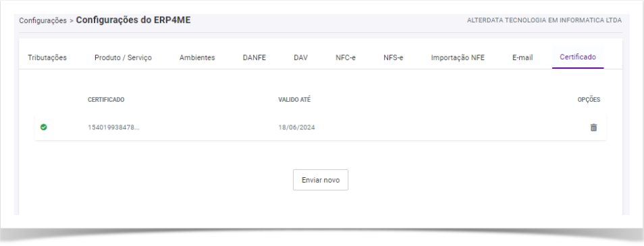Switch to the Produto / Serviço tab
Screen dimensions: 644x246
point(124,57)
